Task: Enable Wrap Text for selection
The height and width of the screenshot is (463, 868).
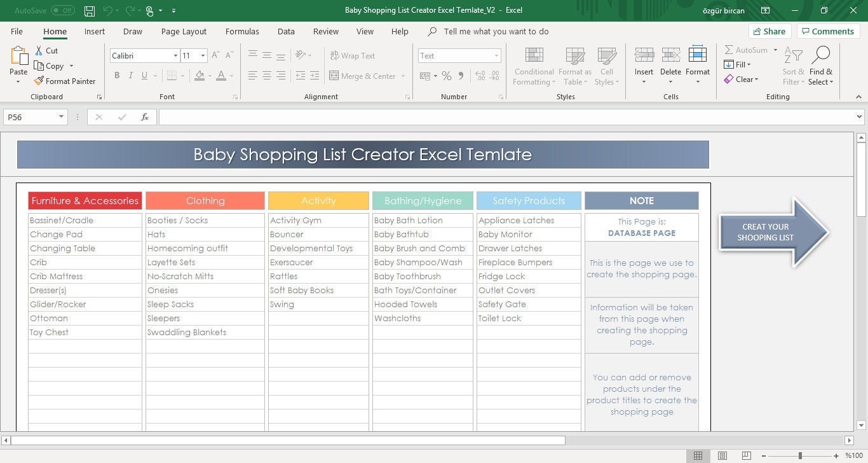Action: click(x=353, y=55)
